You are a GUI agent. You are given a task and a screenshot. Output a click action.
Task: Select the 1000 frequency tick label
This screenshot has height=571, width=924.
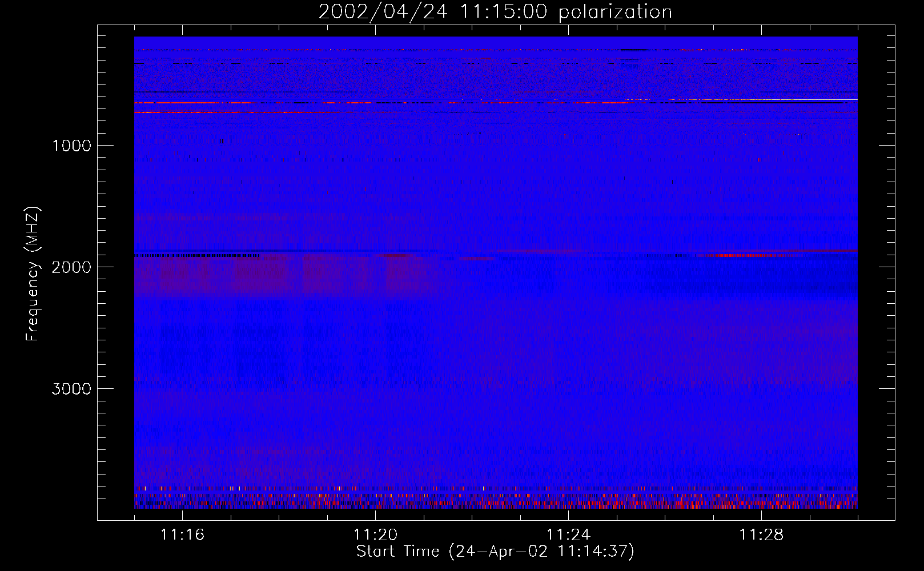tap(71, 146)
